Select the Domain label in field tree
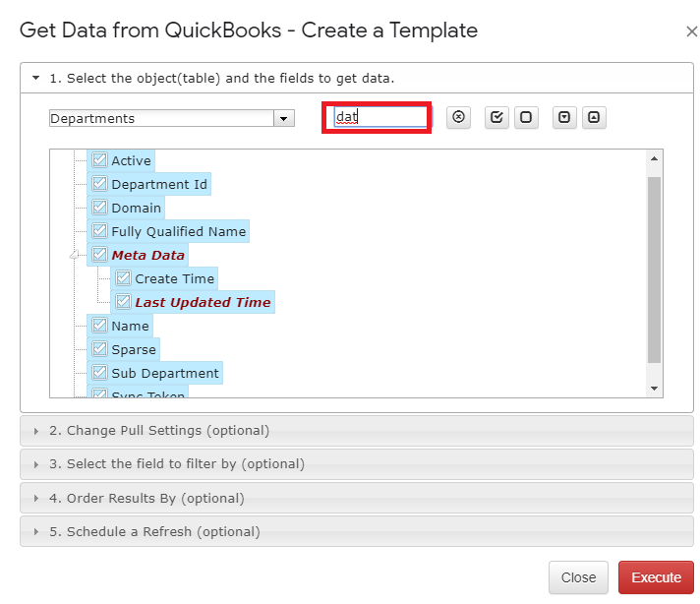Screen dimensions: 700x604 pyautogui.click(x=136, y=208)
